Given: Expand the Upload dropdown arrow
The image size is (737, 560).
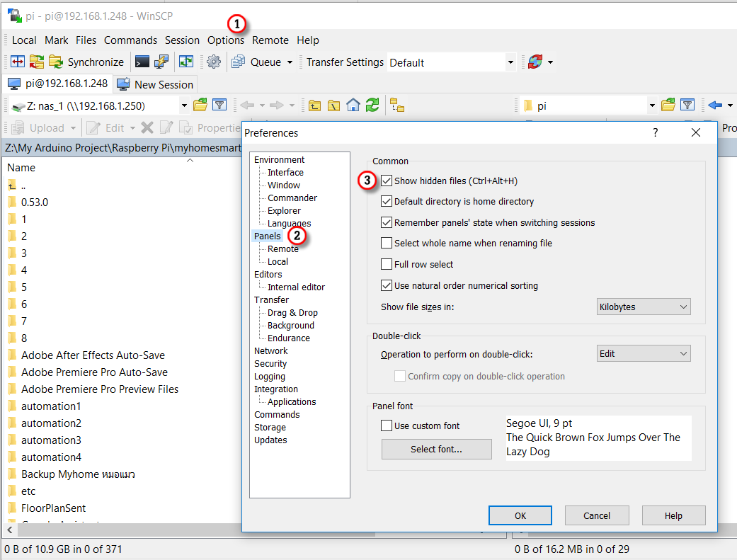Looking at the screenshot, I should [74, 128].
